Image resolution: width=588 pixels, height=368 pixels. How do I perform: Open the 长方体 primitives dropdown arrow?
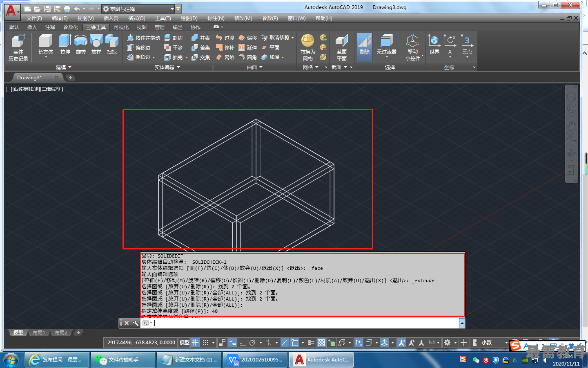tap(46, 57)
